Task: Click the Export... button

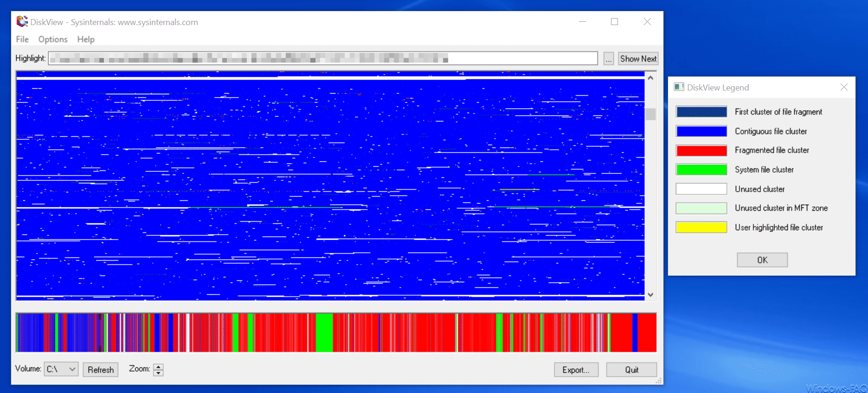Action: pos(576,370)
